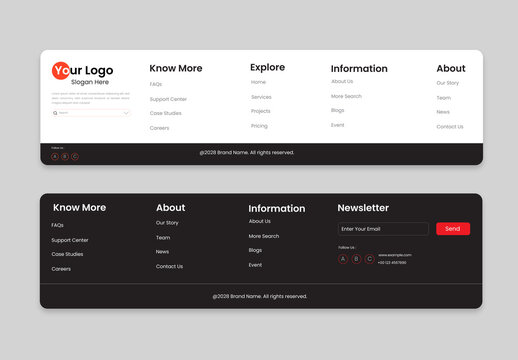The image size is (518, 360).
Task: Open Event in white footer Information
Action: (337, 125)
